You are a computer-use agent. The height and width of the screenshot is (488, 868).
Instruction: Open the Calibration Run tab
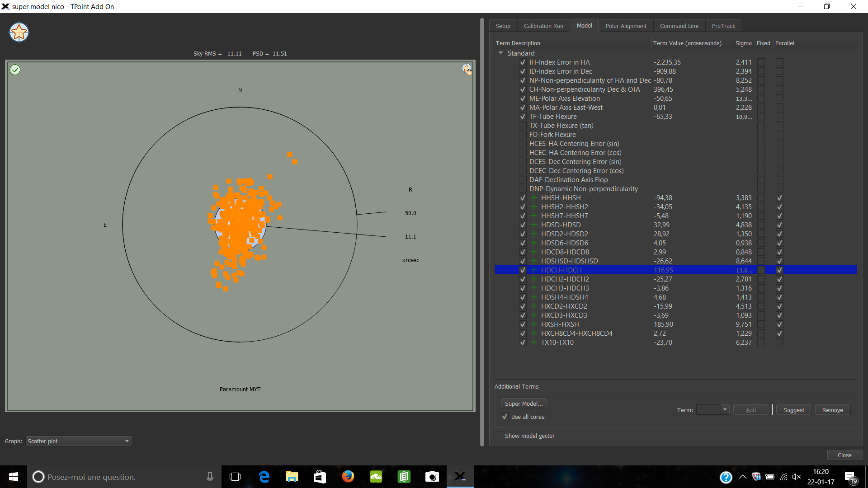[543, 26]
